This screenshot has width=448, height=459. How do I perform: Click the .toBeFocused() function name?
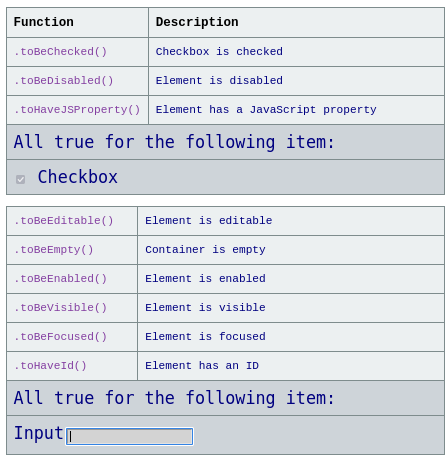pos(60,337)
